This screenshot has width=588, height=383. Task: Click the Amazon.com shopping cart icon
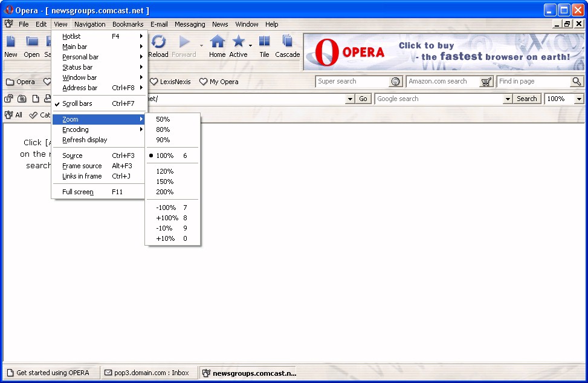tap(486, 82)
